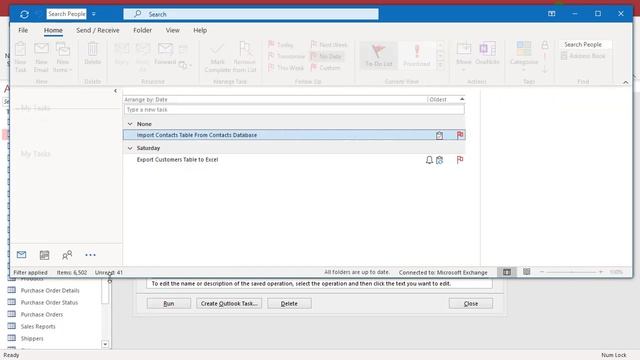Open the View ribbon tab
Image resolution: width=640 pixels, height=360 pixels.
(x=173, y=30)
